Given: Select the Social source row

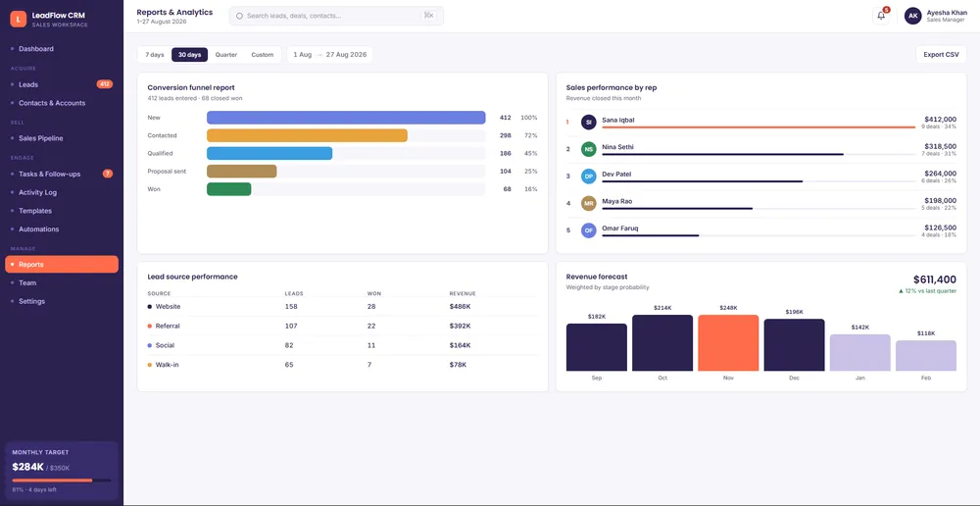Looking at the screenshot, I should click(342, 345).
